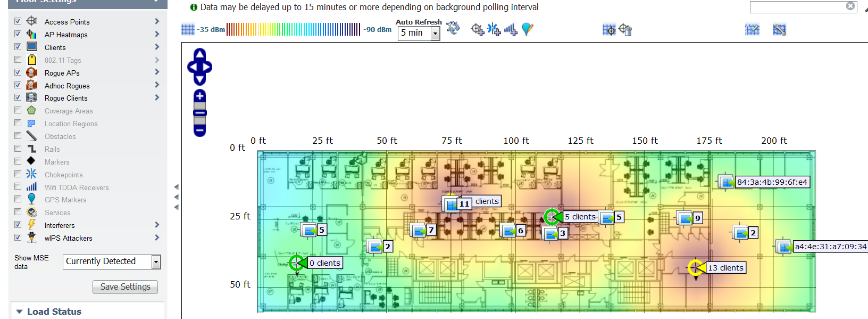Screen dimensions: 868x319
Task: Expand the Rogue APs options arrow
Action: click(157, 72)
